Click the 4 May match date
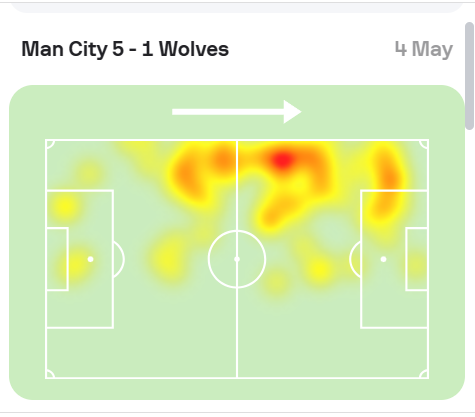This screenshot has width=475, height=417. pyautogui.click(x=424, y=49)
